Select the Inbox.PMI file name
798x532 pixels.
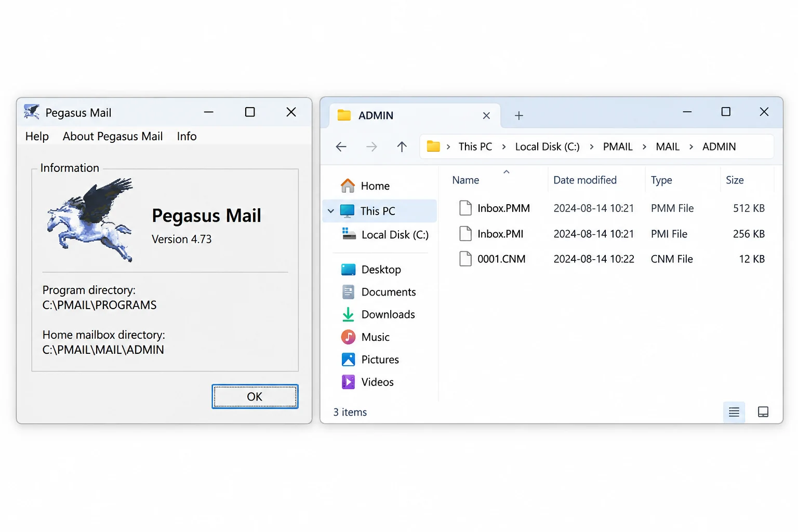point(500,234)
